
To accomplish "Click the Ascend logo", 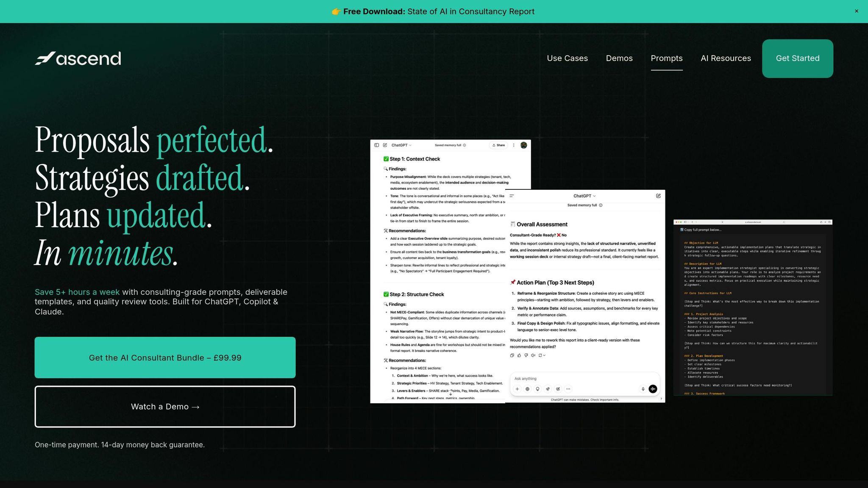I will pos(78,58).
